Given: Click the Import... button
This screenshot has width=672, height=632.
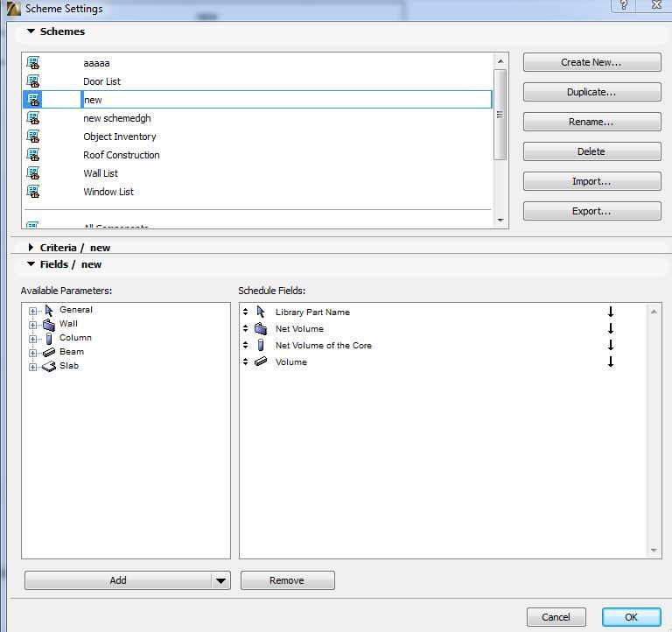Looking at the screenshot, I should [591, 181].
